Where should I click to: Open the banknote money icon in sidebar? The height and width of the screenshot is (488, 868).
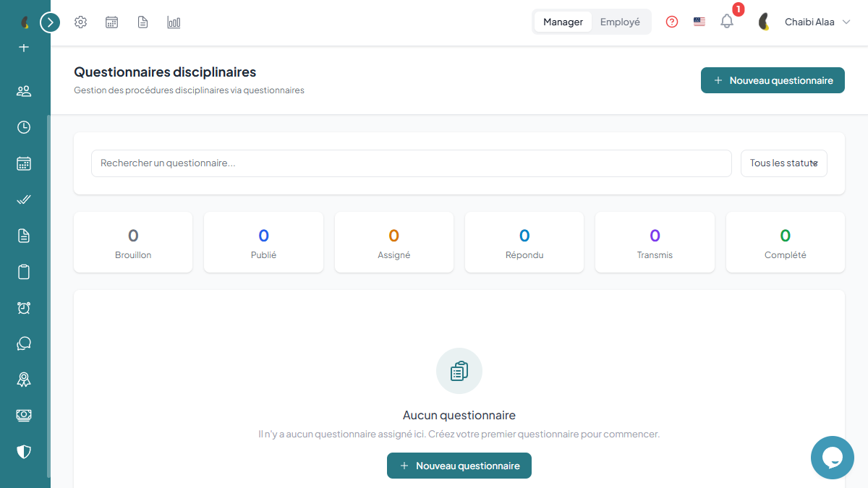[24, 416]
